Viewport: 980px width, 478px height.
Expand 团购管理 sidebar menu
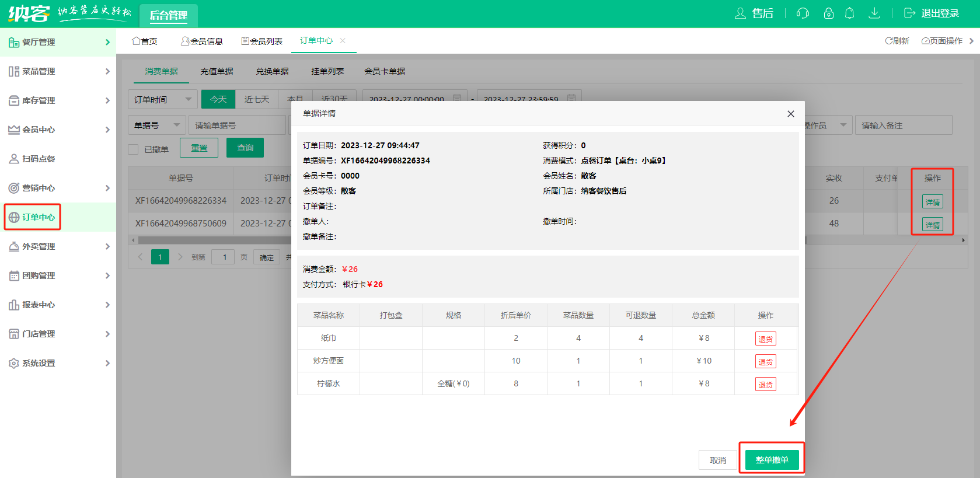pyautogui.click(x=58, y=275)
